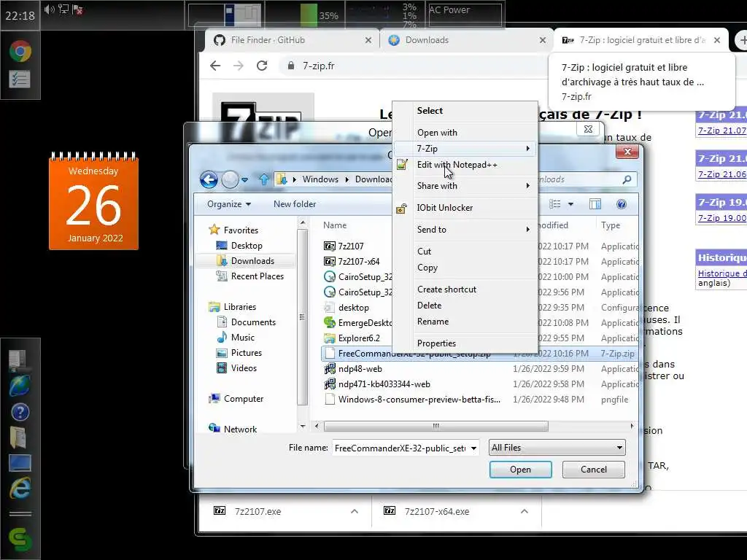Expand the Share with submenu
Screen dimensions: 747x560
[465, 186]
